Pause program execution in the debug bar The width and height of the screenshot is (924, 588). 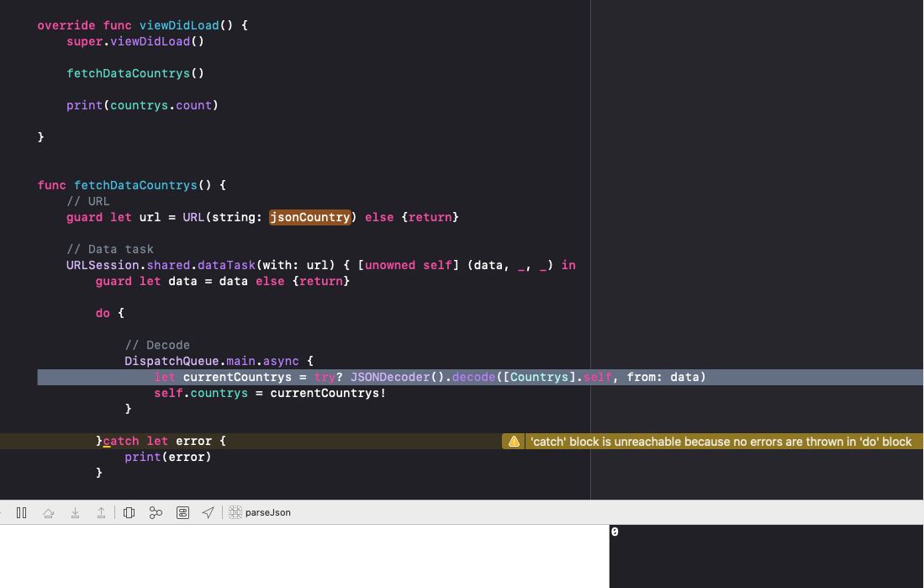pos(22,512)
